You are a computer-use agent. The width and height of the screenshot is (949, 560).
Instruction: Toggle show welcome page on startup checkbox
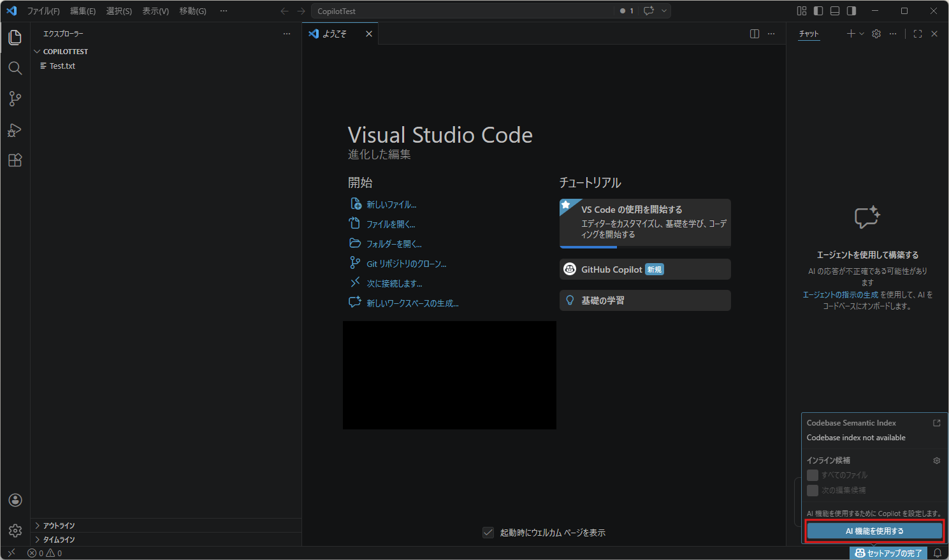(x=488, y=533)
